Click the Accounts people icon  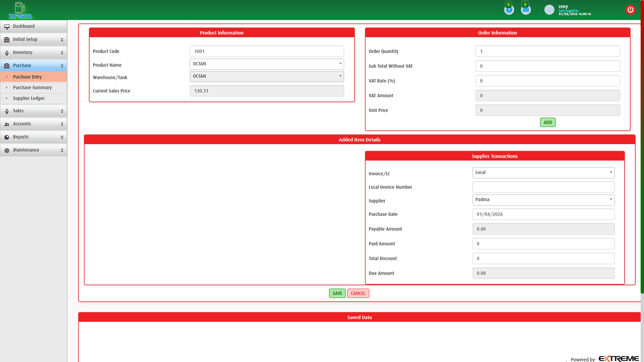click(7, 124)
